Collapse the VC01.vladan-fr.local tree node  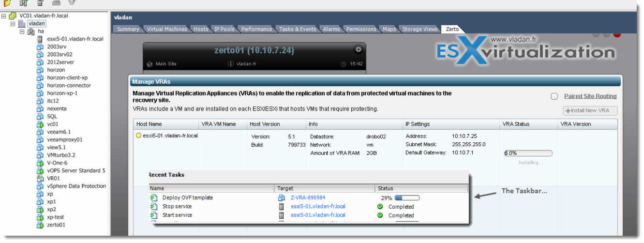[x=4, y=16]
